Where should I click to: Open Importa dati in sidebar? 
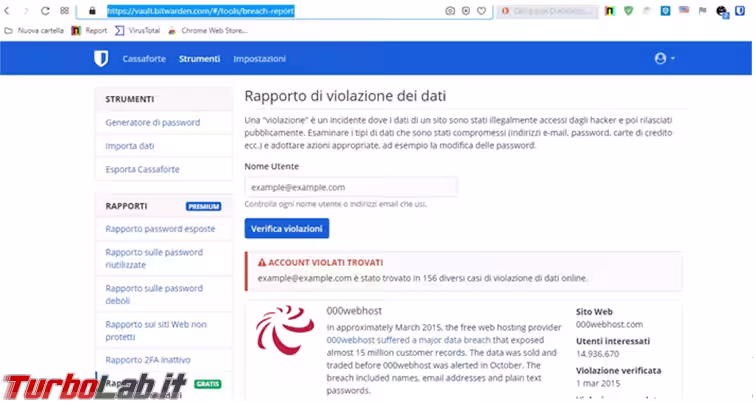pyautogui.click(x=130, y=146)
